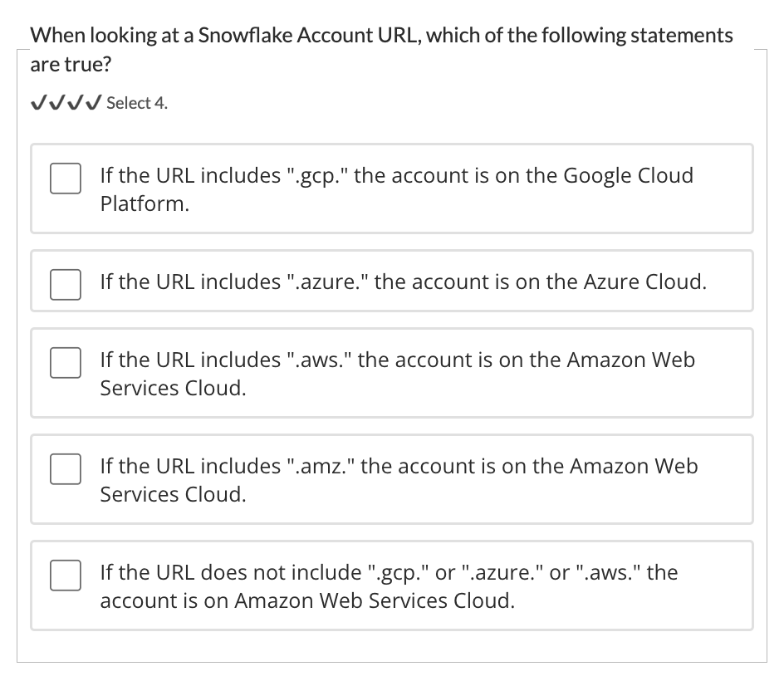Click the word "Platform." in first option
The width and height of the screenshot is (784, 681).
click(x=145, y=203)
